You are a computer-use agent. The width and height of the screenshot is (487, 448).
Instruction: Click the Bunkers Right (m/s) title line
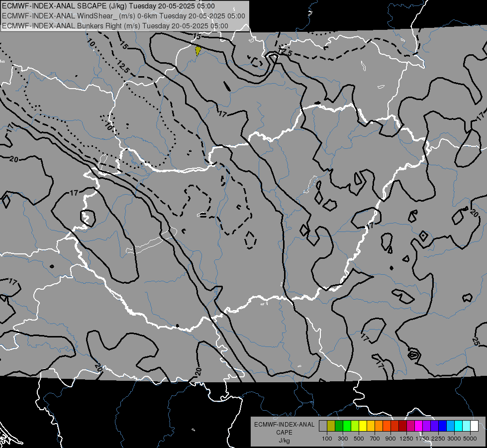click(115, 26)
